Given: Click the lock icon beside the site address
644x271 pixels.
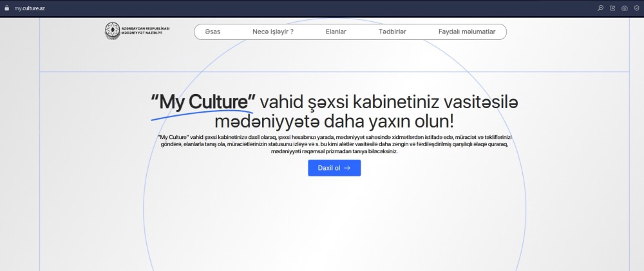Looking at the screenshot, I should 6,8.
